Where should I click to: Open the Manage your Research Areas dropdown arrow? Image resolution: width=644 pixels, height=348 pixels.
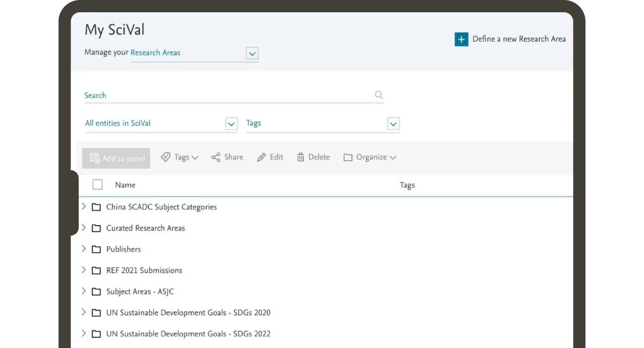point(252,53)
